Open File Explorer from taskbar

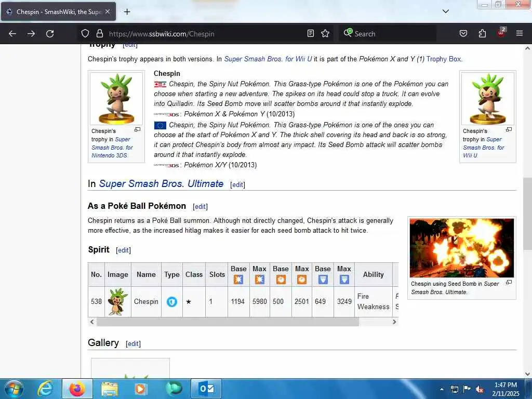coord(109,389)
